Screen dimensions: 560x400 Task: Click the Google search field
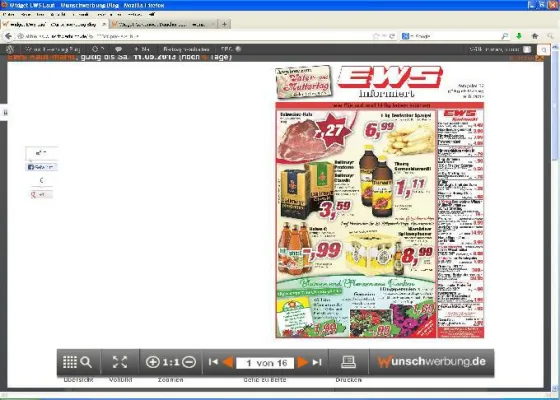(x=455, y=36)
